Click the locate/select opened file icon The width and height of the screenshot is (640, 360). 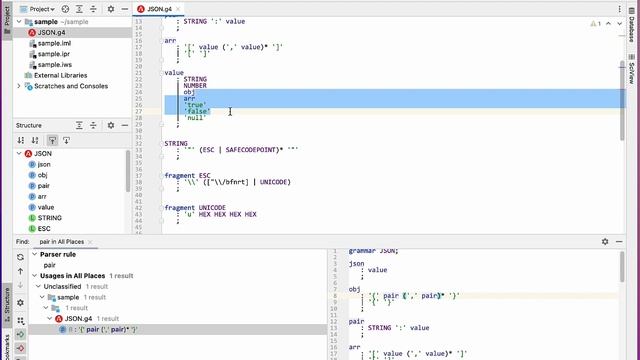coord(65,9)
